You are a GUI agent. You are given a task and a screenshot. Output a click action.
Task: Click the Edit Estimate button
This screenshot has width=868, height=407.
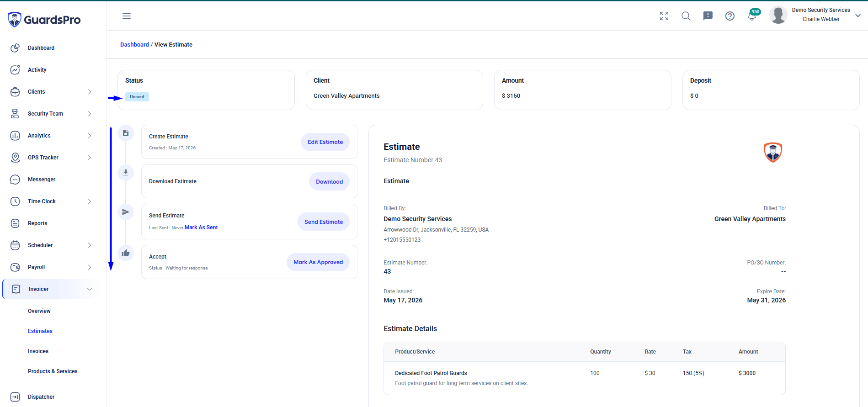325,142
